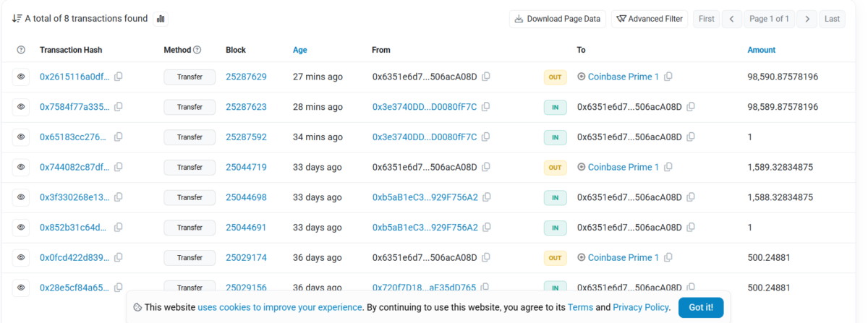Preview transaction 0x28e5cf84a65 with eye icon
This screenshot has width=868, height=323.
click(x=21, y=288)
